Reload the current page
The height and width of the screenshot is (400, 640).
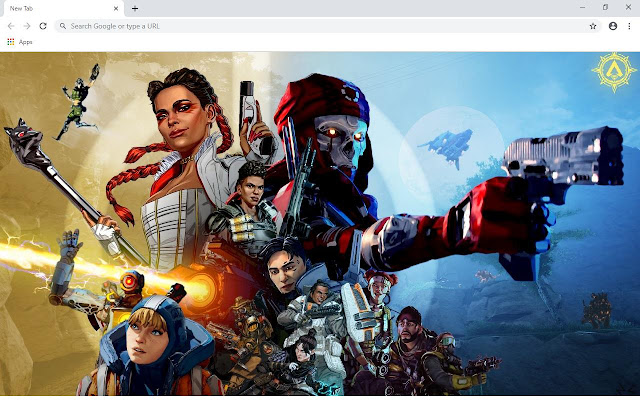[43, 26]
